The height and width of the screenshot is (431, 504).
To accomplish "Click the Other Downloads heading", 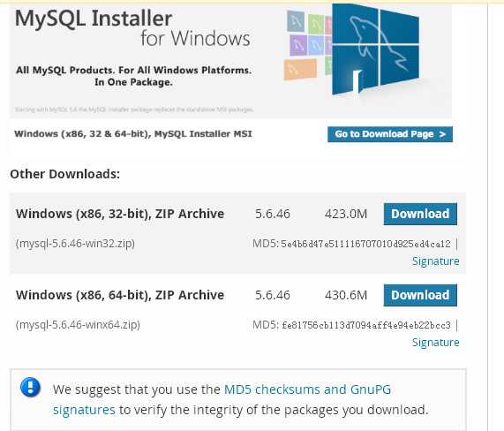I will (x=65, y=174).
